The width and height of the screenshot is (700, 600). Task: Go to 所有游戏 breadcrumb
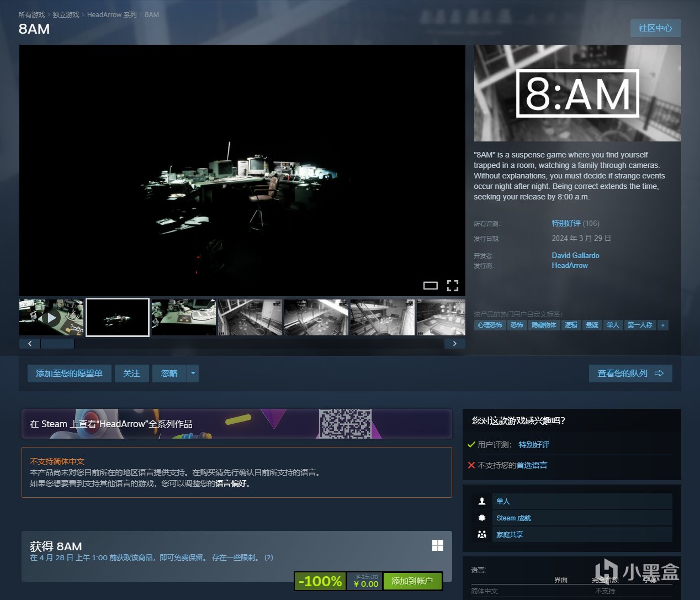click(x=31, y=15)
